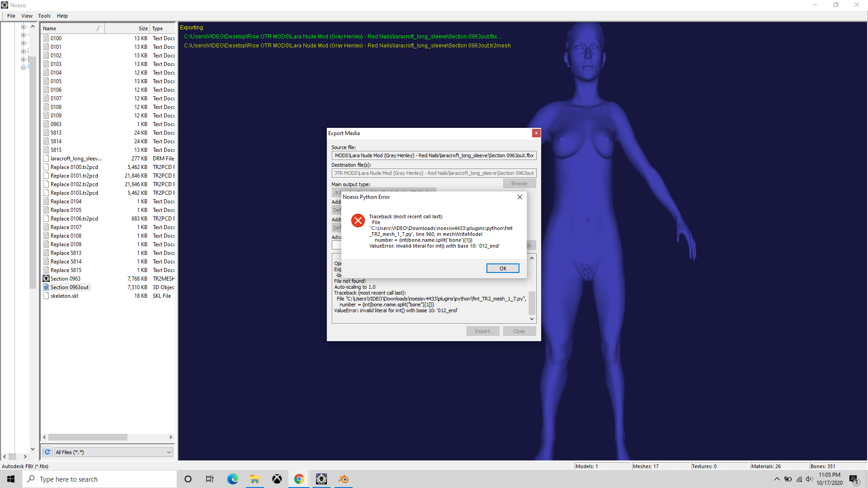
Task: Click the icon of Replace 0101.tr2pcd
Action: [46, 176]
